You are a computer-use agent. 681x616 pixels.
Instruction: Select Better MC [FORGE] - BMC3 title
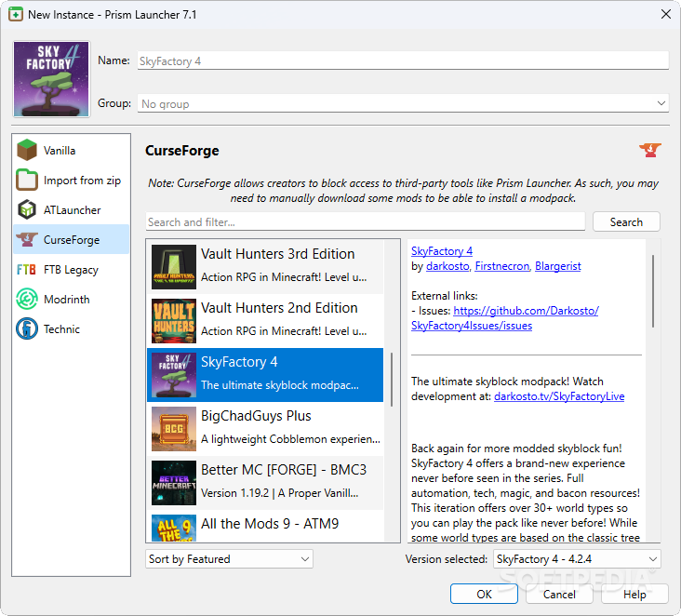(284, 470)
